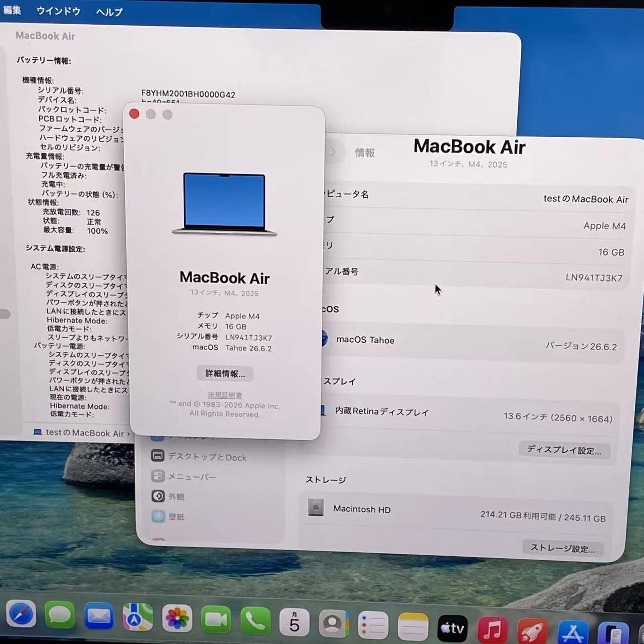Click the ストレージ section heading
The width and height of the screenshot is (644, 644).
[x=326, y=479]
